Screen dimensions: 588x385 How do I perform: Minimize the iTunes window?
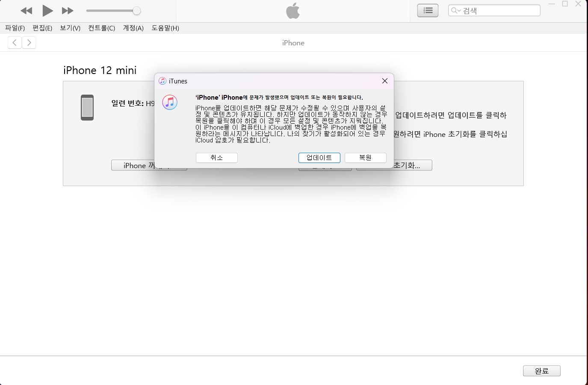(x=552, y=4)
